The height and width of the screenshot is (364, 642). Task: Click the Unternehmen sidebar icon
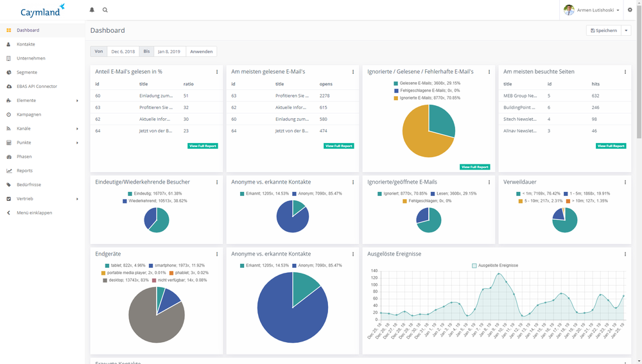tap(8, 58)
